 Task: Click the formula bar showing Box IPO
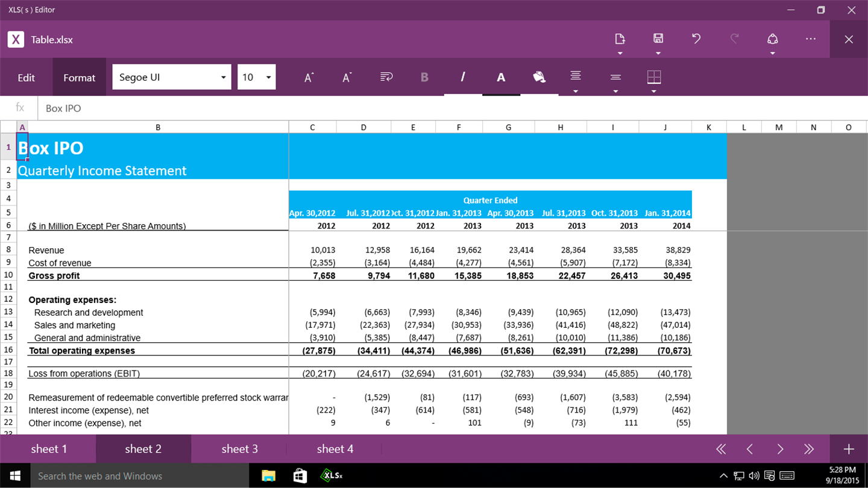[x=453, y=108]
